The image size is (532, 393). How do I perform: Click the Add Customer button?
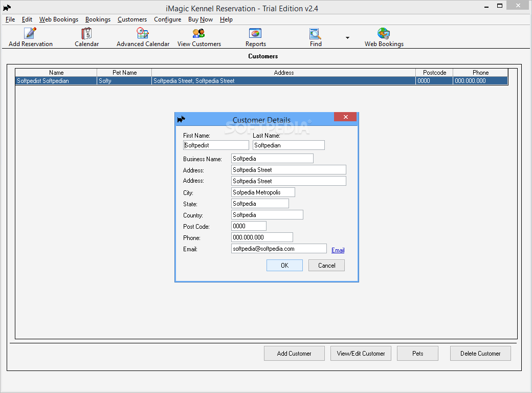[x=294, y=353]
